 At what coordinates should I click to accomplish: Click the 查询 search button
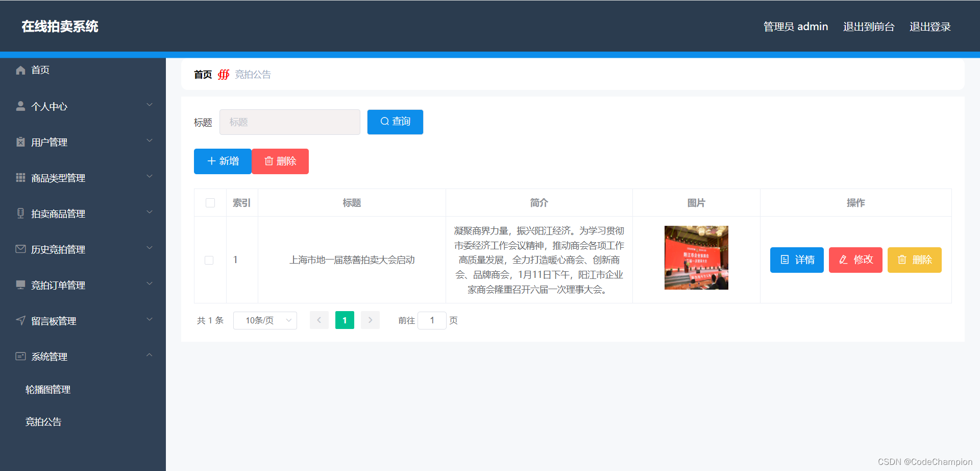click(395, 122)
